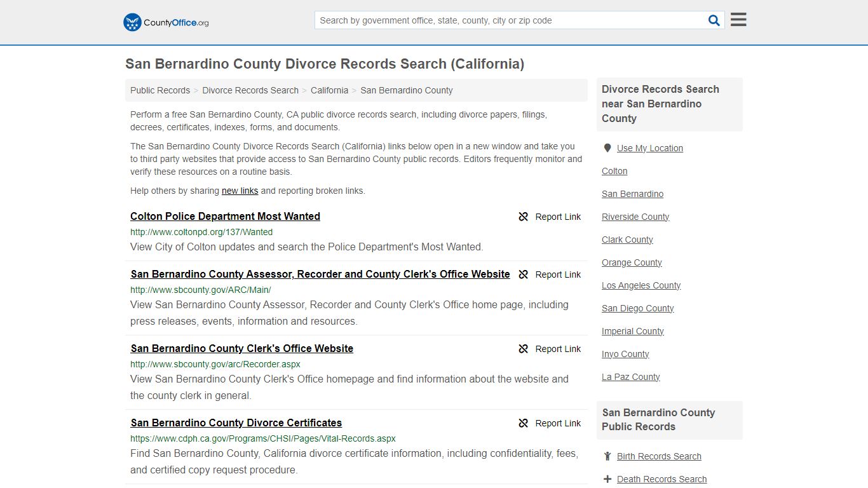Click Report Link text for Divorce Certificates
The image size is (868, 488).
(x=558, y=423)
